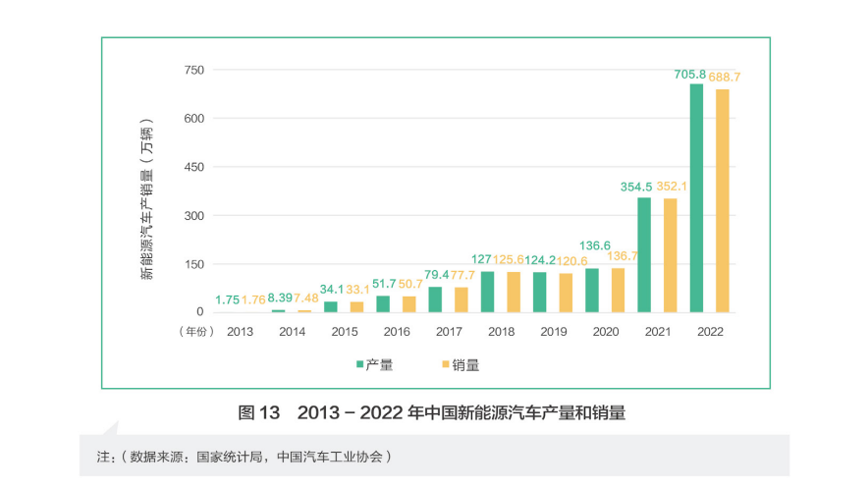Click the yellow 销量 legend swatch

tap(445, 364)
